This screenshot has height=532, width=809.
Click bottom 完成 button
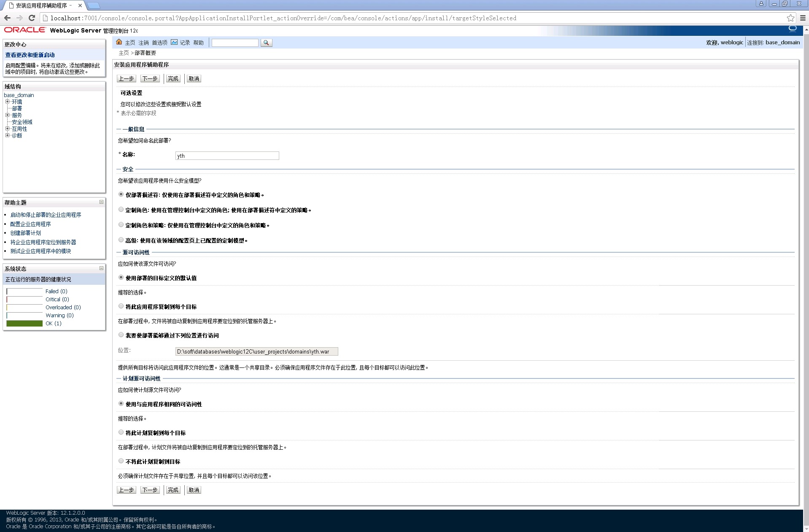[173, 490]
